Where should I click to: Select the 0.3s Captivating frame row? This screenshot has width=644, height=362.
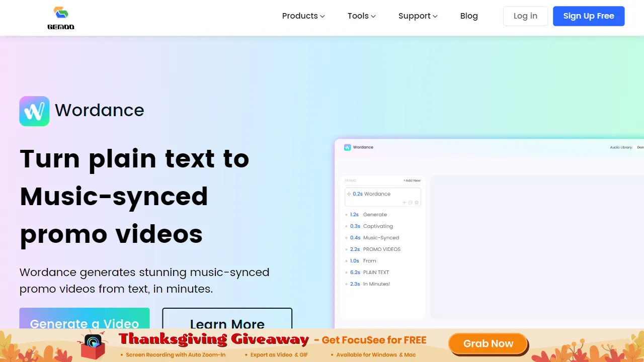(x=382, y=226)
